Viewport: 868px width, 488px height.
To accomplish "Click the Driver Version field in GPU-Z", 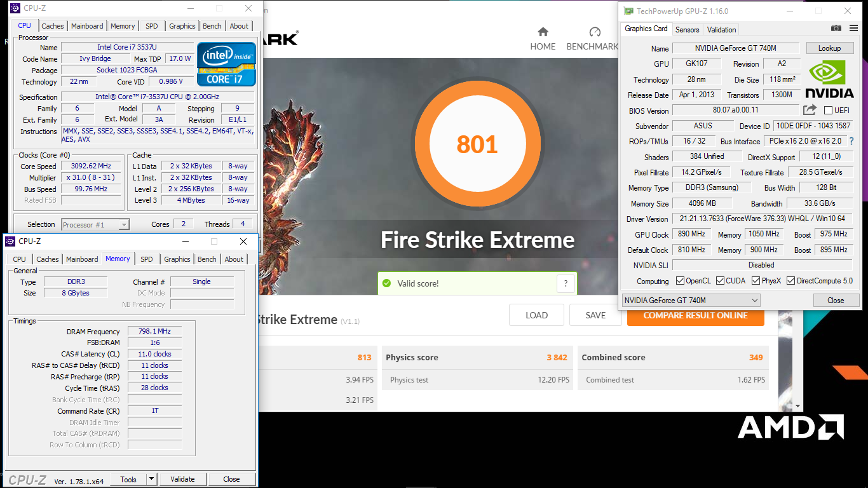I will (x=761, y=219).
